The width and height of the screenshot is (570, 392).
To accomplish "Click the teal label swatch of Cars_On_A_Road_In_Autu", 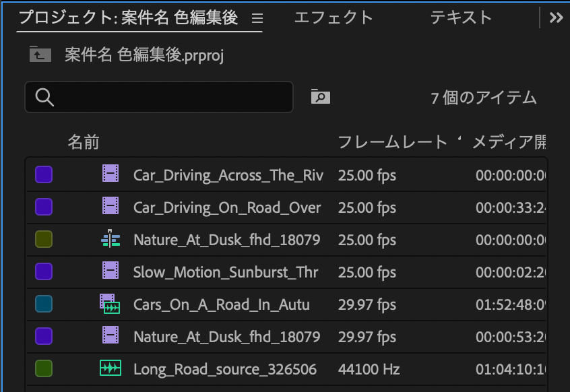I will point(44,304).
